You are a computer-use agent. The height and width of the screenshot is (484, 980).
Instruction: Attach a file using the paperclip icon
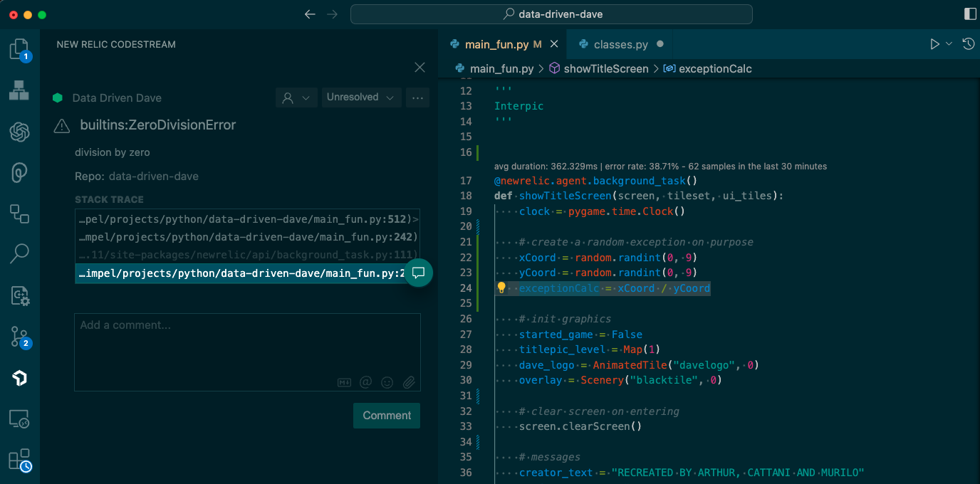[409, 382]
